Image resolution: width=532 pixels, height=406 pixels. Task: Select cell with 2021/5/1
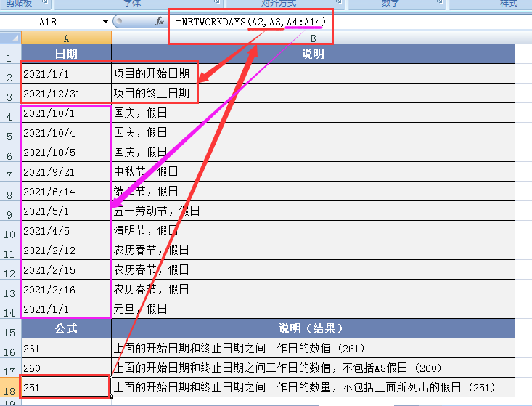coord(67,211)
